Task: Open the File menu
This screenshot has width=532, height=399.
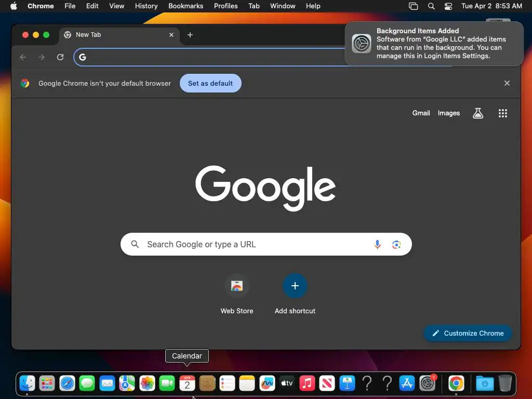Action: coord(70,6)
